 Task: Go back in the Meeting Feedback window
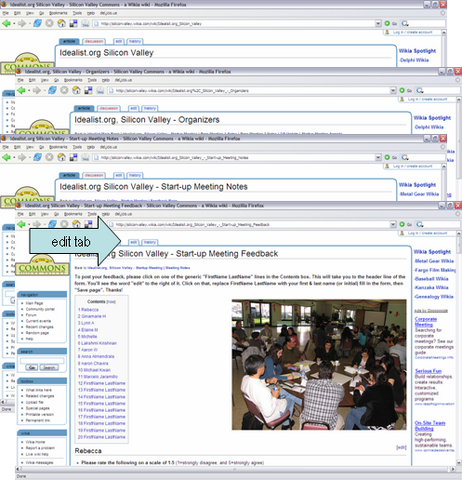(21, 224)
